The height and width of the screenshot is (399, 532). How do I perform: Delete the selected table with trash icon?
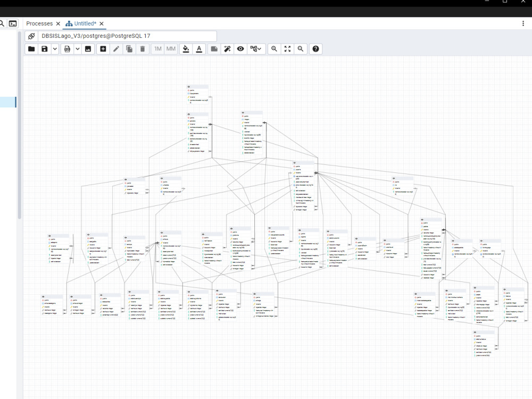(x=143, y=49)
